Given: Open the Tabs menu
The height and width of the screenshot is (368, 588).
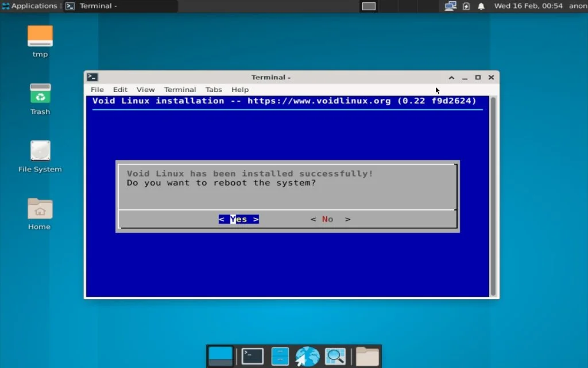Looking at the screenshot, I should (x=214, y=90).
